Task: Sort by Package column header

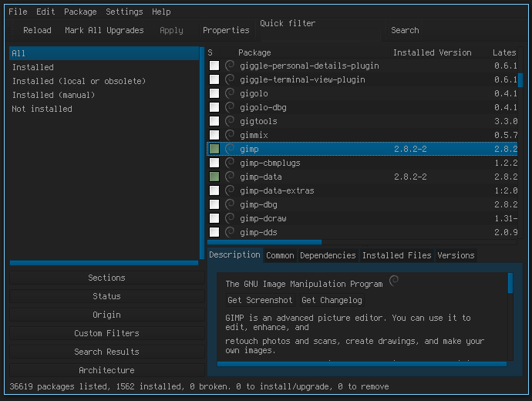Action: point(314,52)
